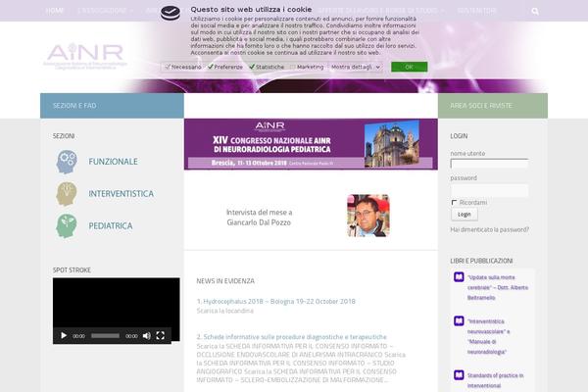Open 'Update sulla morte cerebrale' publication link
This screenshot has width=588, height=392.
[498, 287]
